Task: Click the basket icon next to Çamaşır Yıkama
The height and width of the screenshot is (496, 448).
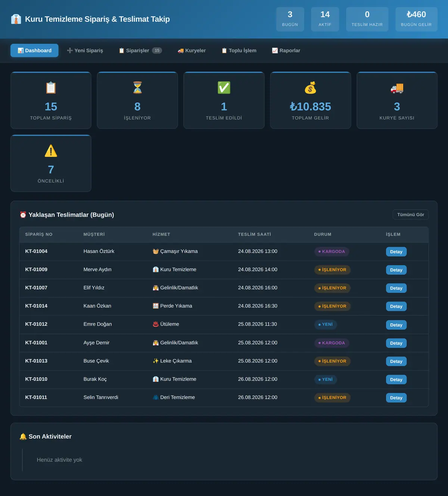Action: 156,251
